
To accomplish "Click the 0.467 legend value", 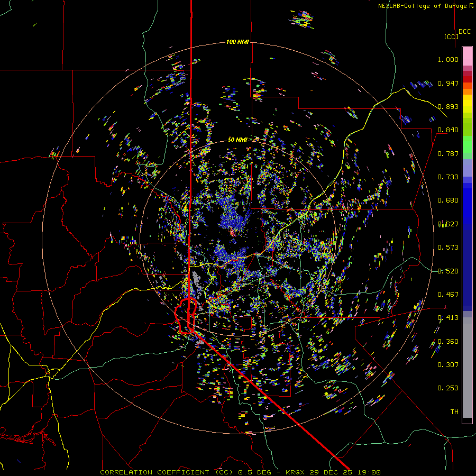I will coord(448,295).
